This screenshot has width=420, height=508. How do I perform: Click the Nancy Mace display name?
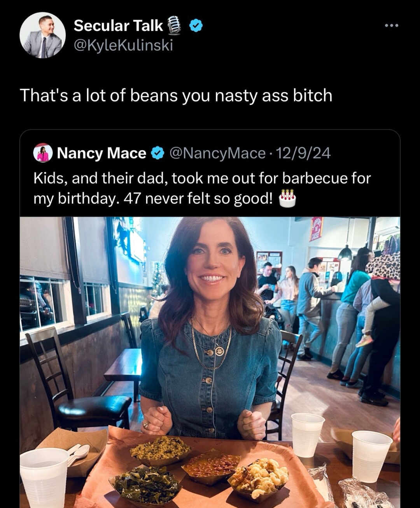click(101, 153)
